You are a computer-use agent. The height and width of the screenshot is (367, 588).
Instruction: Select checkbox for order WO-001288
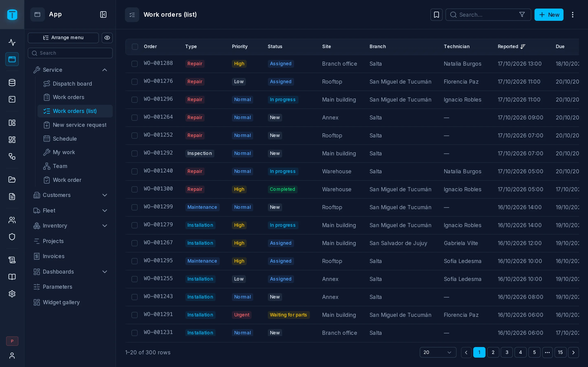point(134,64)
